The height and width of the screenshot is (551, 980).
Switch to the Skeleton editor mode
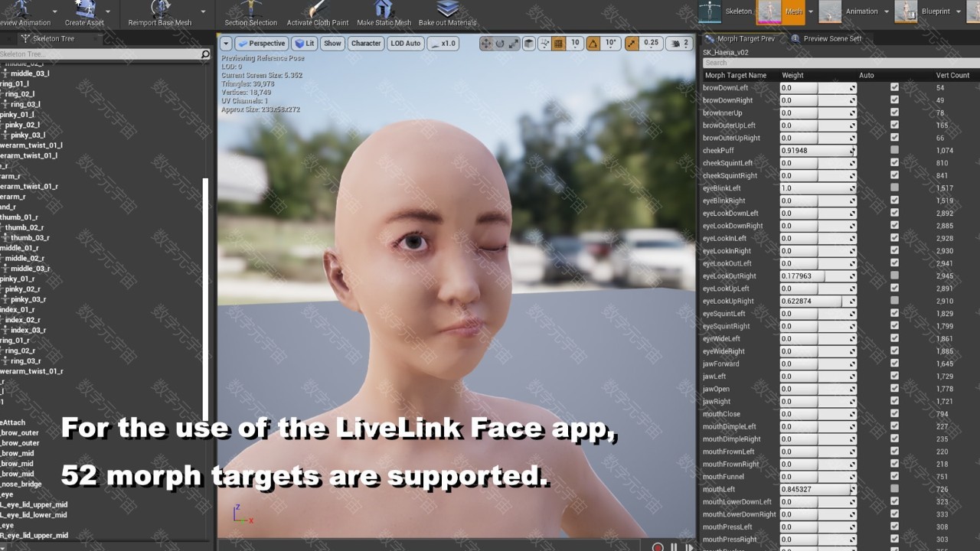click(727, 11)
